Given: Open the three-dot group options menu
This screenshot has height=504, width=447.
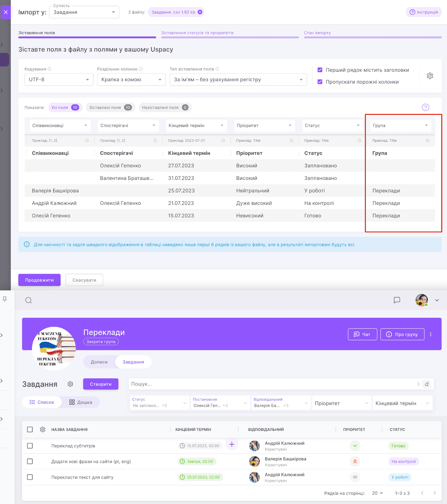Looking at the screenshot, I should tap(431, 334).
